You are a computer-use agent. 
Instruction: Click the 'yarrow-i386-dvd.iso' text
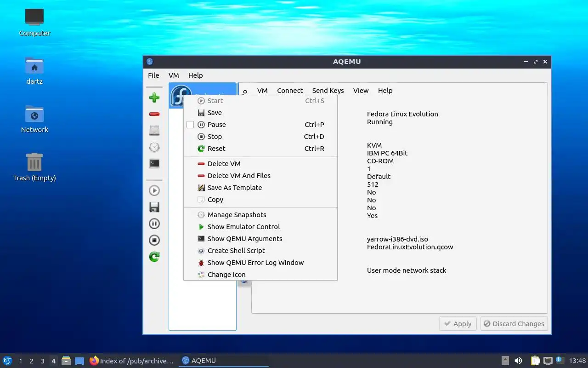397,239
